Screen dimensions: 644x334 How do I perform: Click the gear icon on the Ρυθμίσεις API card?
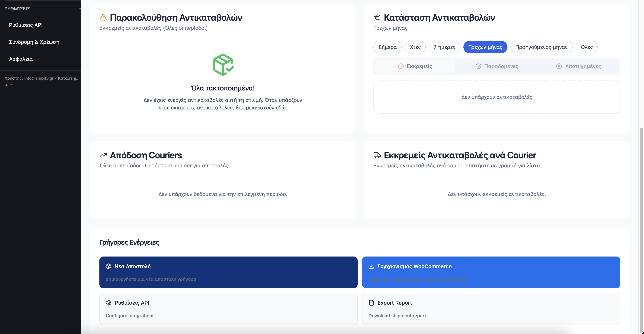[109, 303]
